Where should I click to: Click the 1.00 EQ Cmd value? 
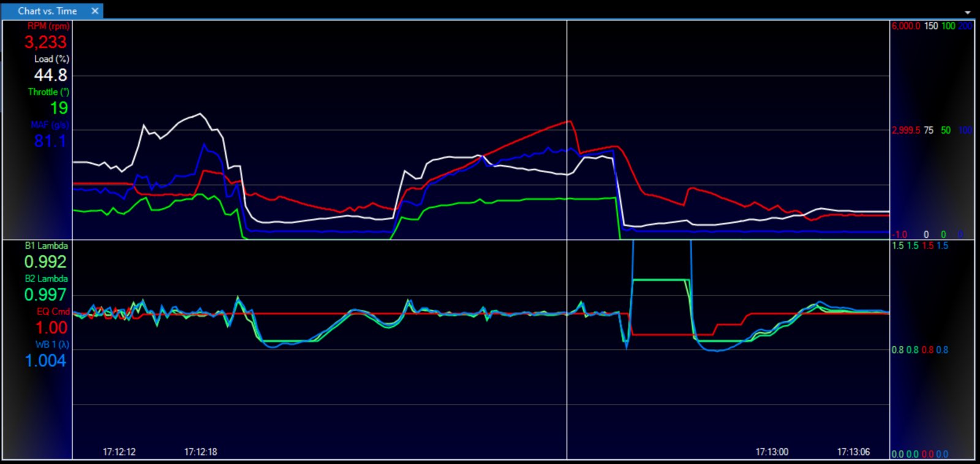tap(51, 328)
